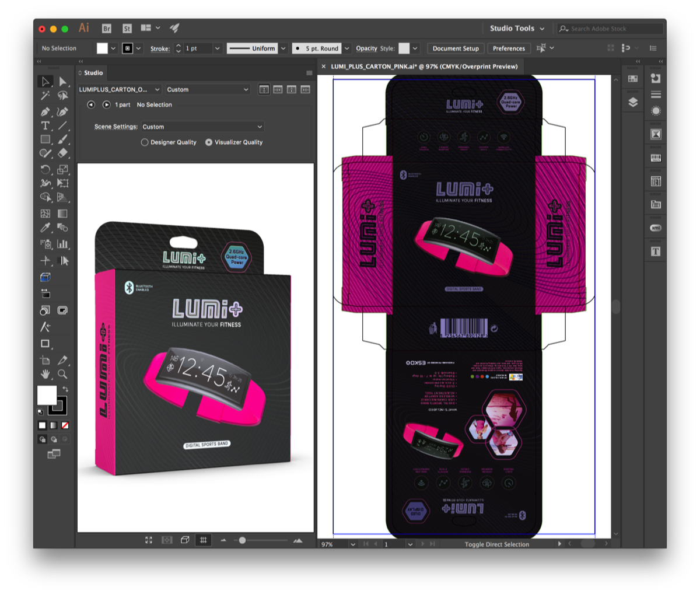
Task: Select the Studio panel tab
Action: 93,73
